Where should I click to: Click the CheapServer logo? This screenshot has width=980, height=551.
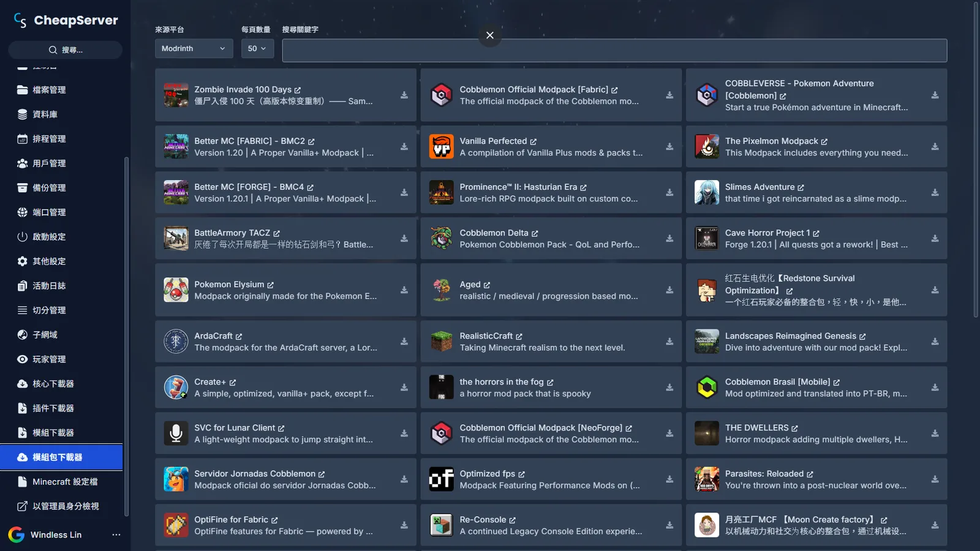(x=66, y=20)
